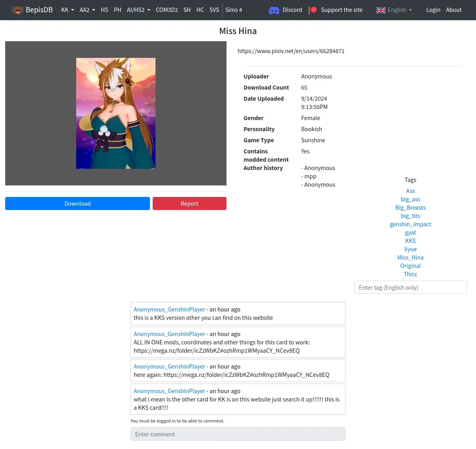Click the blue Download button
Viewport: 476px width, 449px height.
click(x=77, y=204)
